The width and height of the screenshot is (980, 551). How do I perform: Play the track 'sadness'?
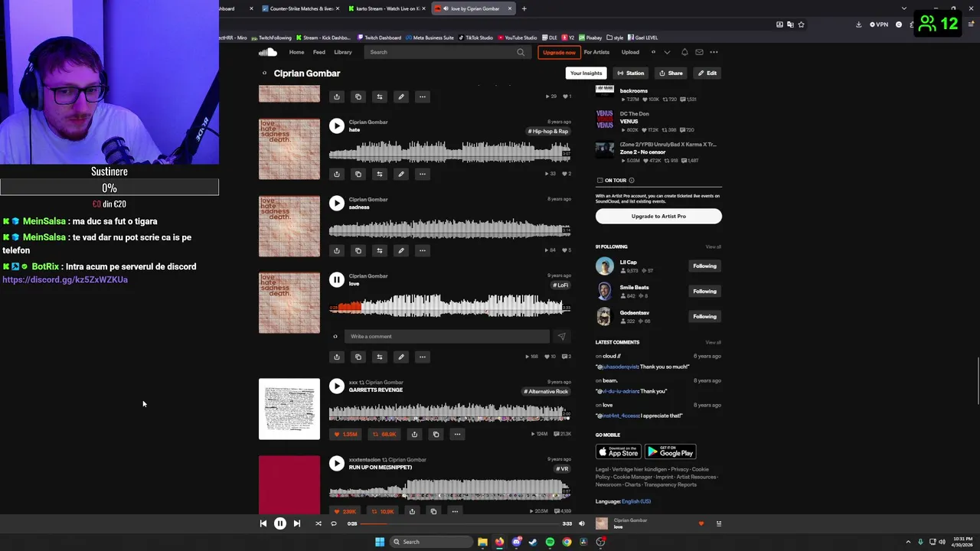click(337, 203)
